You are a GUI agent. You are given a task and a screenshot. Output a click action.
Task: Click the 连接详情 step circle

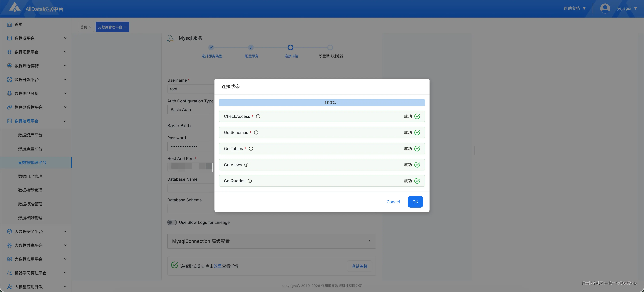point(290,47)
